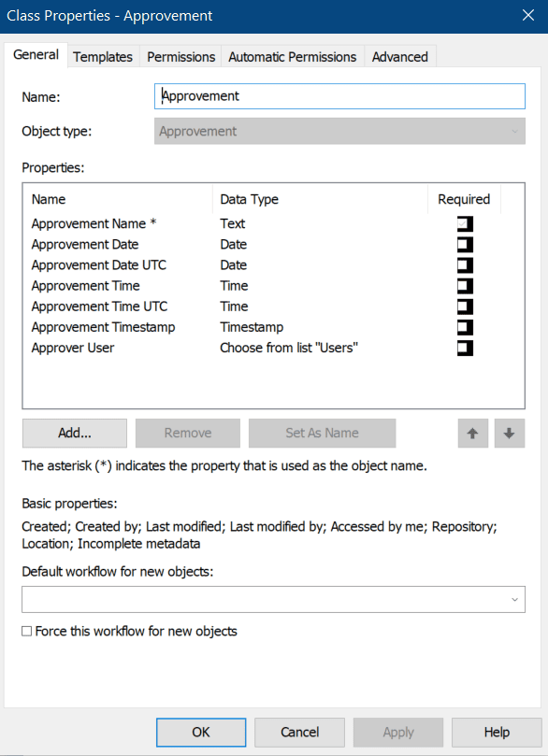Expand the Object type dropdown
The height and width of the screenshot is (756, 548).
point(339,131)
